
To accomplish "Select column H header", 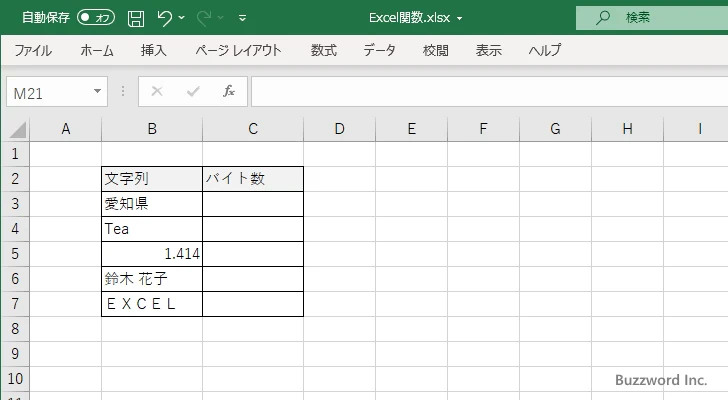I will [x=627, y=129].
